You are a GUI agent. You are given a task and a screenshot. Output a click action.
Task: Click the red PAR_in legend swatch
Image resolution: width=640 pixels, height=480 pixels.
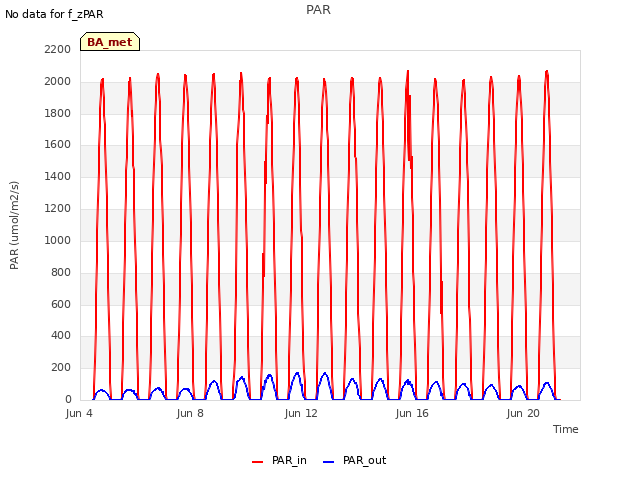point(258,462)
